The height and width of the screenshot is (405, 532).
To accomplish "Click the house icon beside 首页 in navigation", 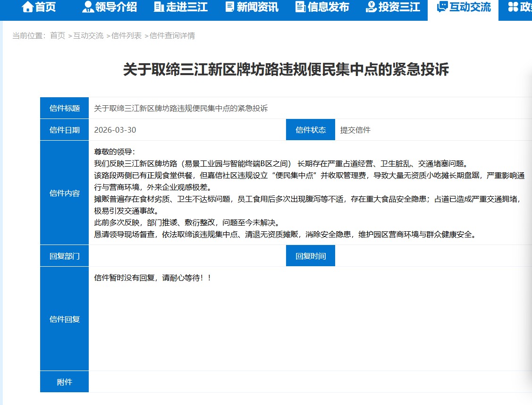I will click(x=28, y=7).
